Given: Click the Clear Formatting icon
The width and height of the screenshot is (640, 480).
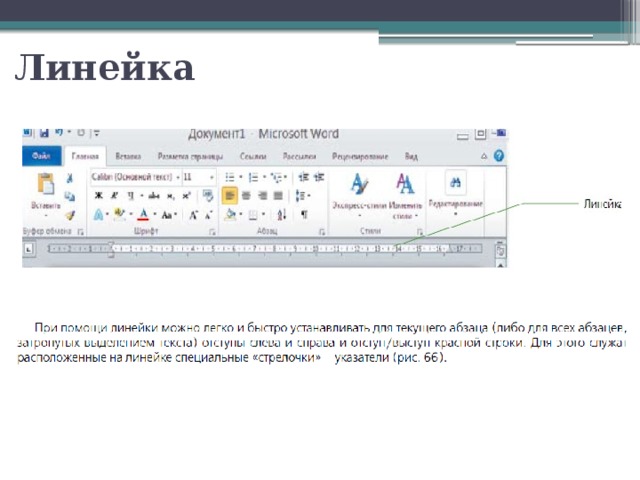Looking at the screenshot, I should click(208, 196).
